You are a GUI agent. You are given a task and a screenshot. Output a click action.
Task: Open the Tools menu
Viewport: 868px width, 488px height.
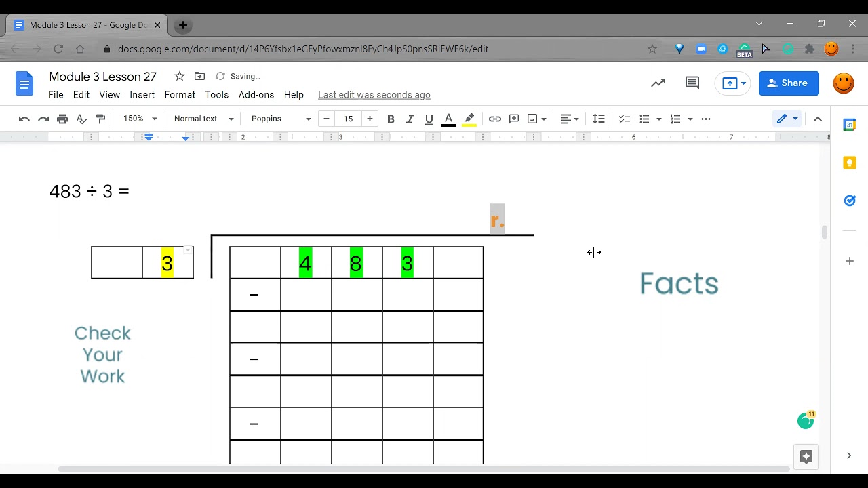217,95
